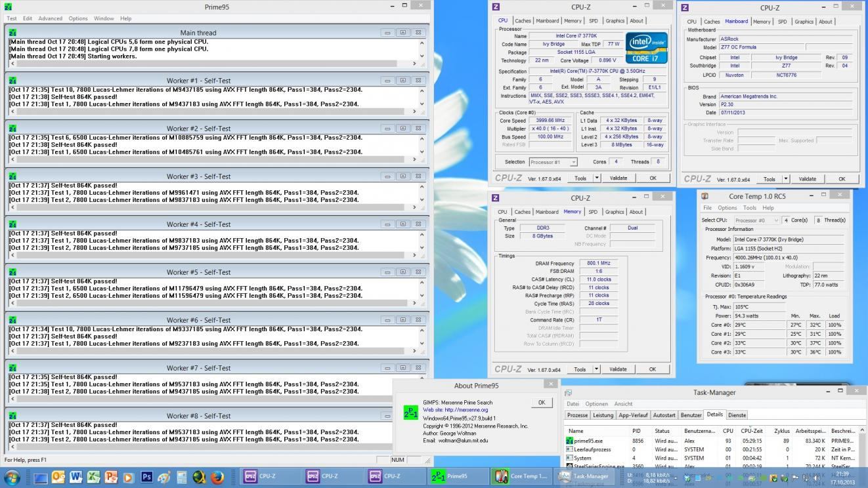Click the Intel Core i7 logo in CPU-Z

(x=646, y=47)
